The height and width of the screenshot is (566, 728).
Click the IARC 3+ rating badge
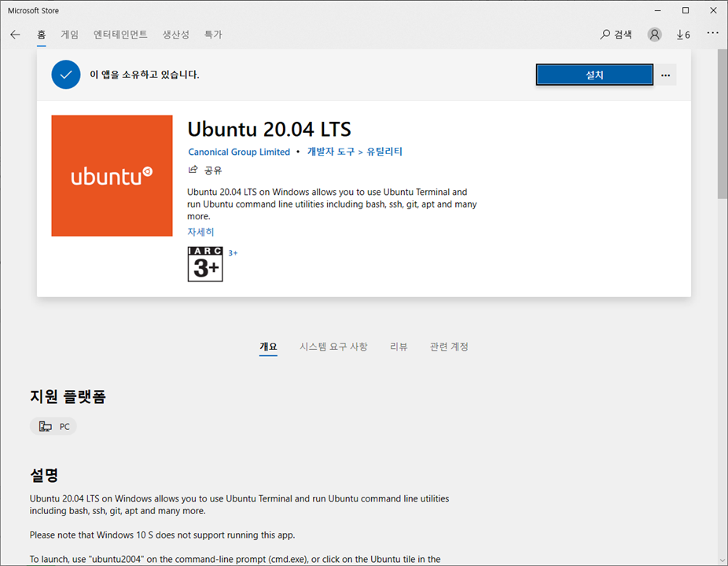click(205, 264)
